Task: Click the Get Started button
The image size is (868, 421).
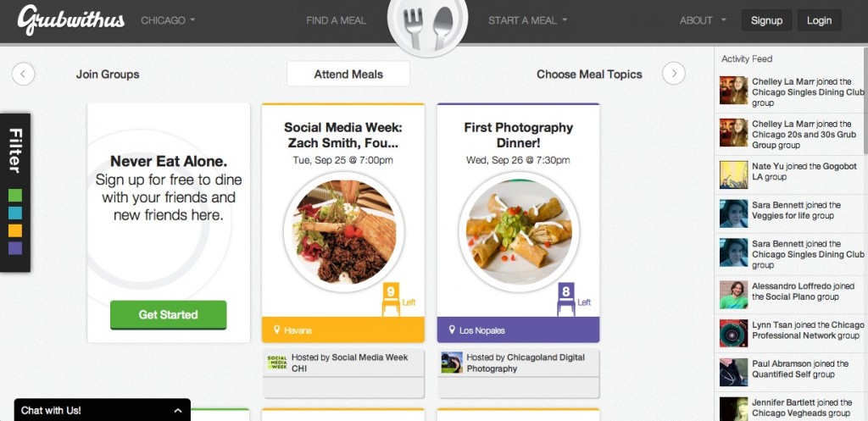Action: click(x=169, y=315)
